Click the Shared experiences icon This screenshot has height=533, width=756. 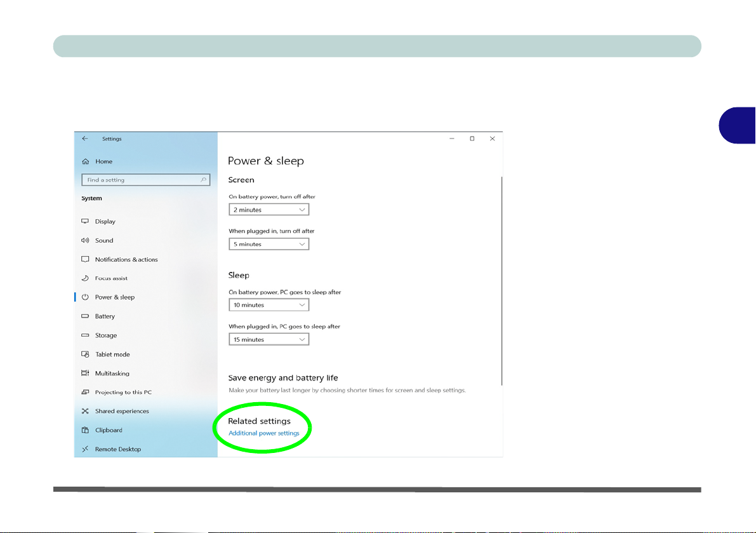click(x=85, y=412)
